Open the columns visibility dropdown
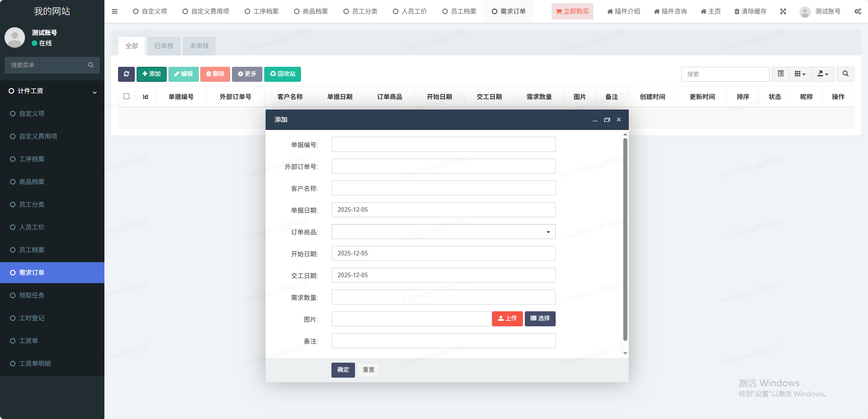Image resolution: width=868 pixels, height=419 pixels. pyautogui.click(x=800, y=74)
